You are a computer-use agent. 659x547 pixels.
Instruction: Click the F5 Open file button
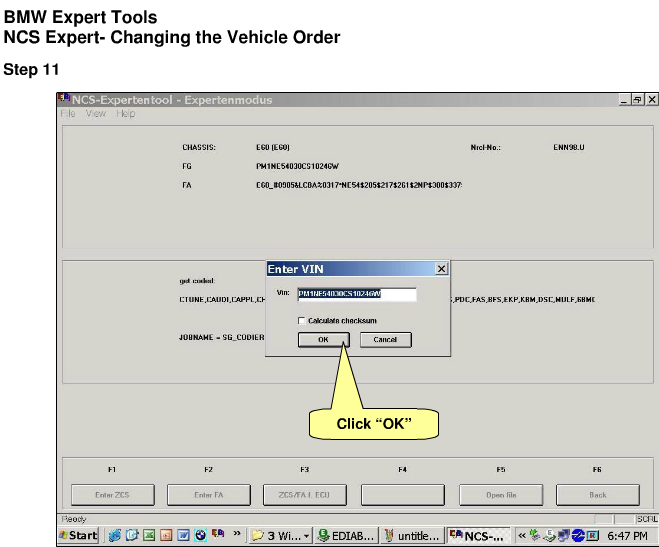(501, 495)
